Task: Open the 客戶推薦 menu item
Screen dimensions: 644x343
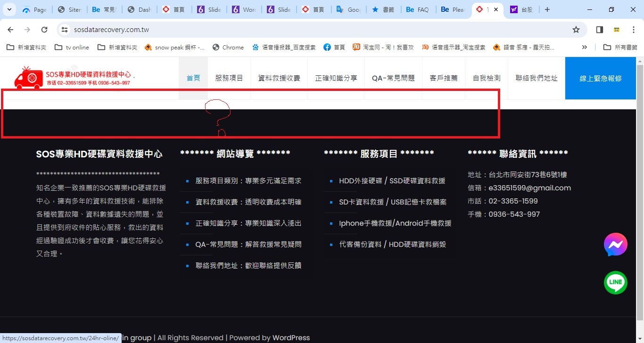Action: click(x=444, y=78)
